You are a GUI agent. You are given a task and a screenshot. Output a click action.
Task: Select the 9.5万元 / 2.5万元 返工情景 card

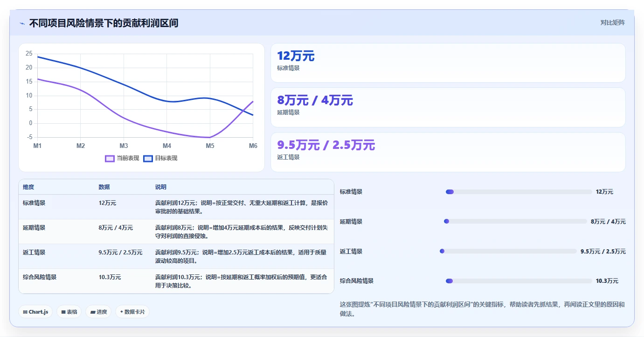click(448, 152)
